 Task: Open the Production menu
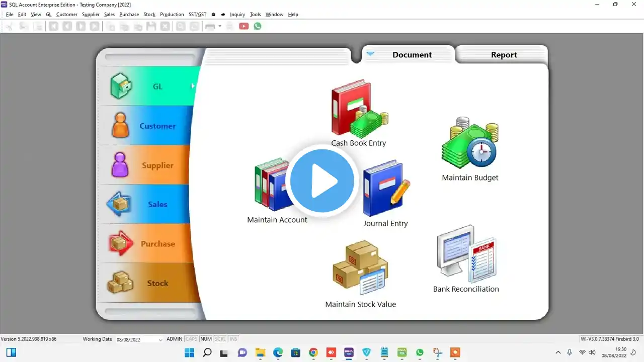tap(172, 15)
